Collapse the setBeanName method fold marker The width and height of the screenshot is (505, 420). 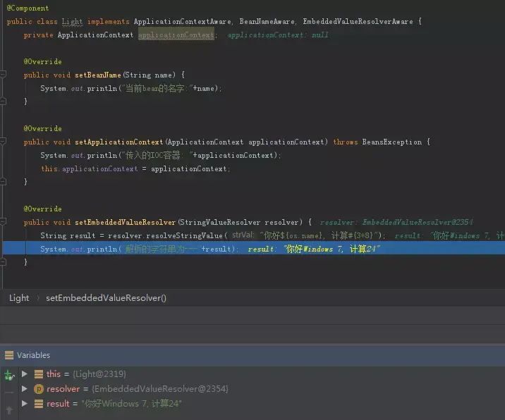[3, 75]
